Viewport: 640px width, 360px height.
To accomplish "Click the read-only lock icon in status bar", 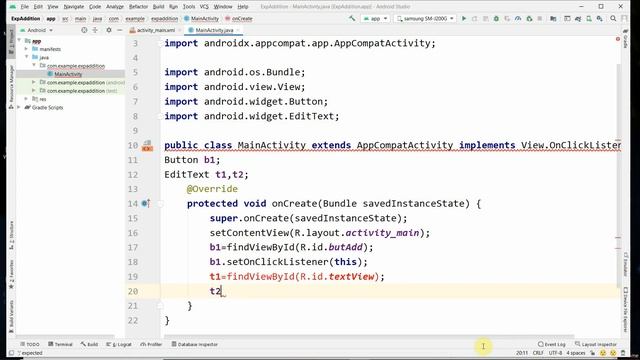I will 593,353.
